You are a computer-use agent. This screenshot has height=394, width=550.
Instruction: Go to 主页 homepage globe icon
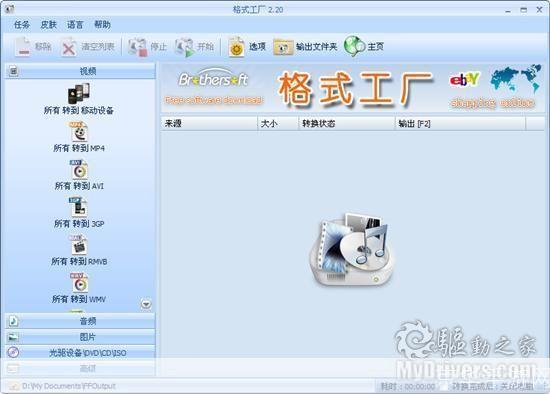[x=363, y=47]
